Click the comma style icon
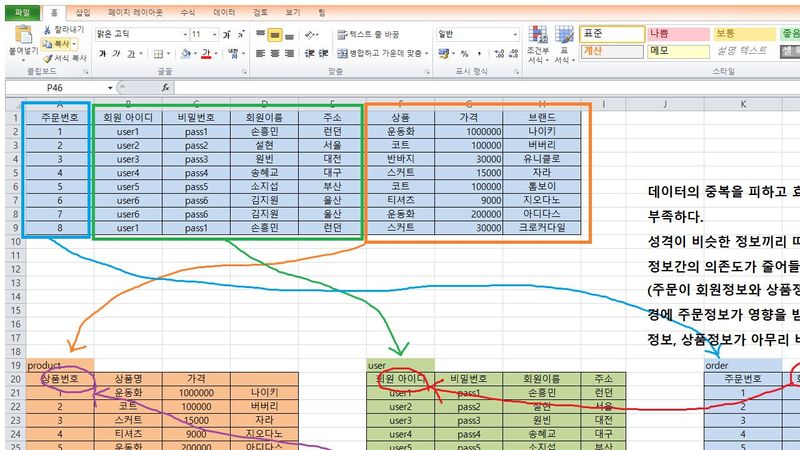Image resolution: width=800 pixels, height=450 pixels. tap(479, 53)
